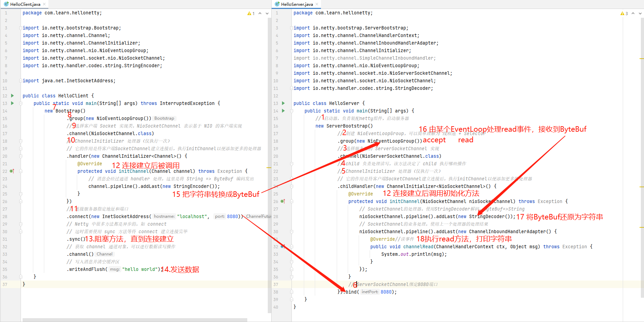Click Java class icon on HelloClient.java tab
Viewport: 644px width, 322px height.
pos(7,4)
